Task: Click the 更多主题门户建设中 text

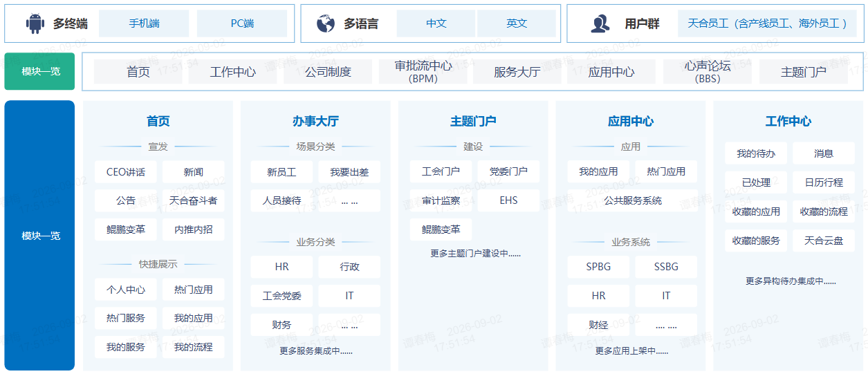Action: tap(475, 254)
